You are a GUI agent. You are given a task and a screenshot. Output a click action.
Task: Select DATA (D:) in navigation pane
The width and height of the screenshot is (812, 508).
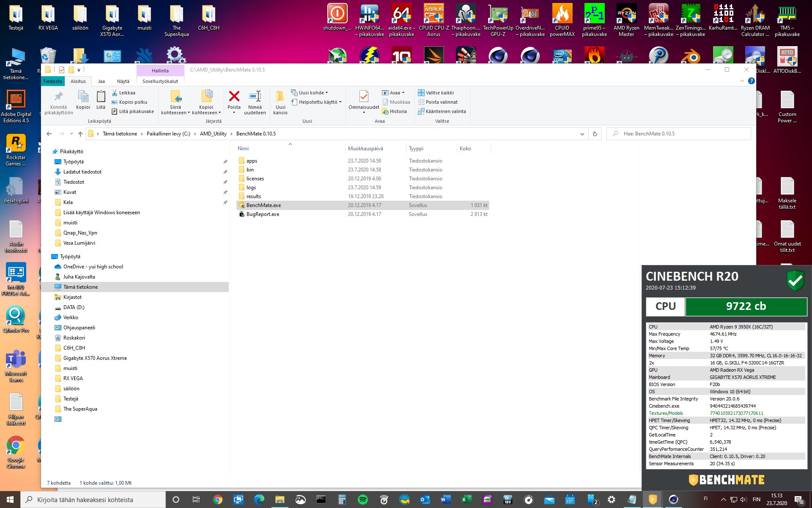click(74, 307)
